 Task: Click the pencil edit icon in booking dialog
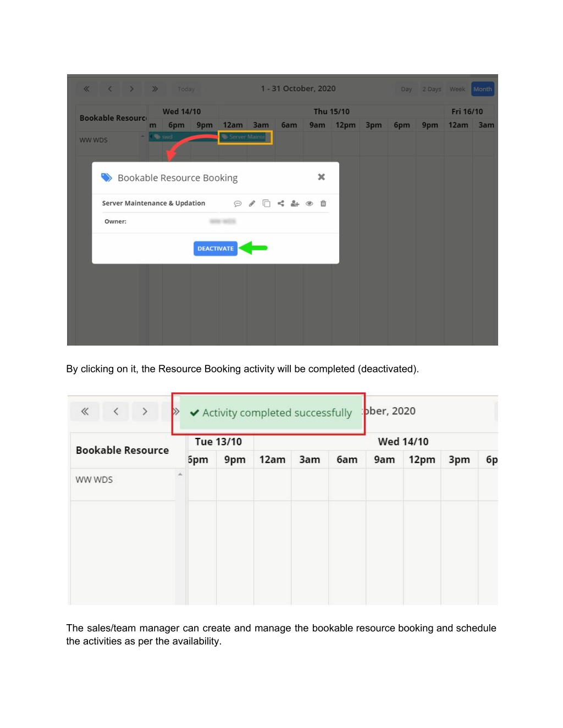252,203
